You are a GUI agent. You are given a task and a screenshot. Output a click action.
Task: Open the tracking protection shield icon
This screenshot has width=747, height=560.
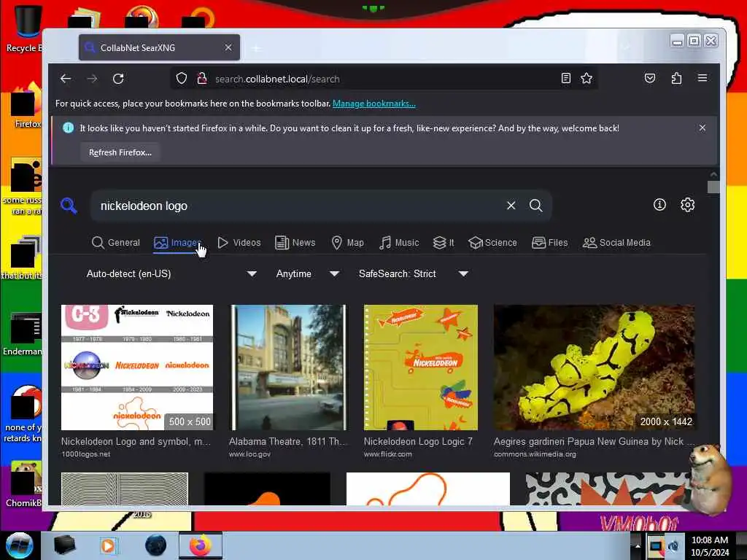182,79
